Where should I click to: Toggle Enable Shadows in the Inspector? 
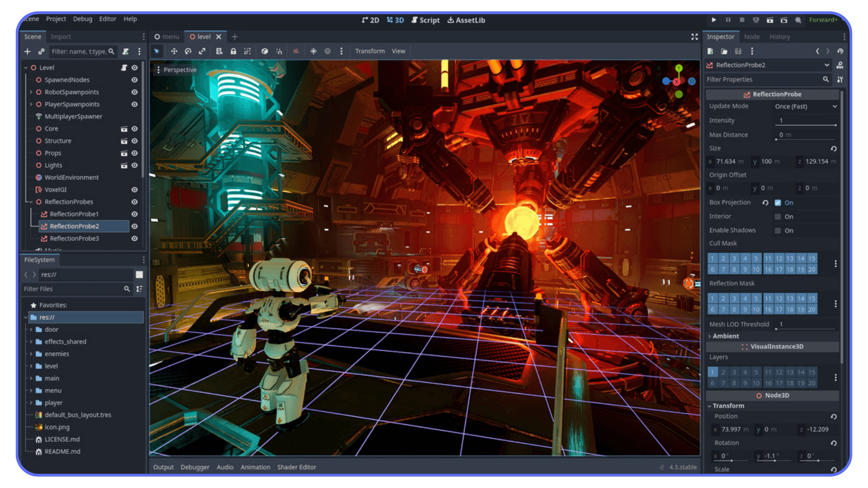pos(778,230)
